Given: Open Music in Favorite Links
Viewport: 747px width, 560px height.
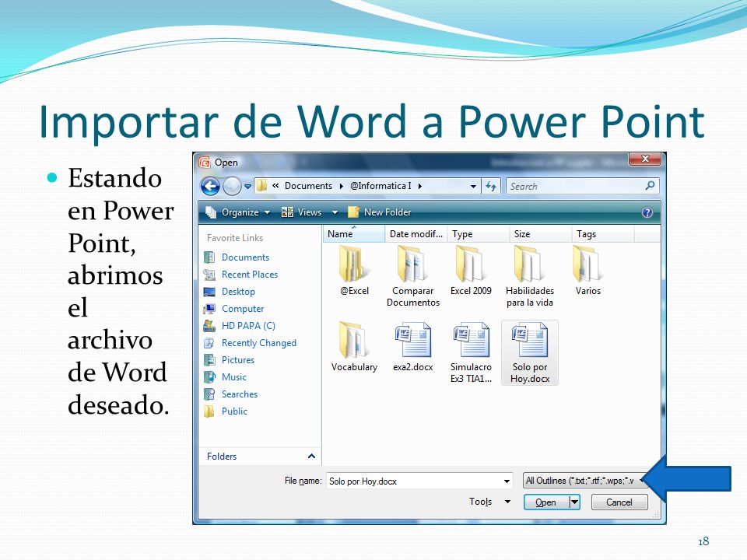Looking at the screenshot, I should pyautogui.click(x=234, y=377).
